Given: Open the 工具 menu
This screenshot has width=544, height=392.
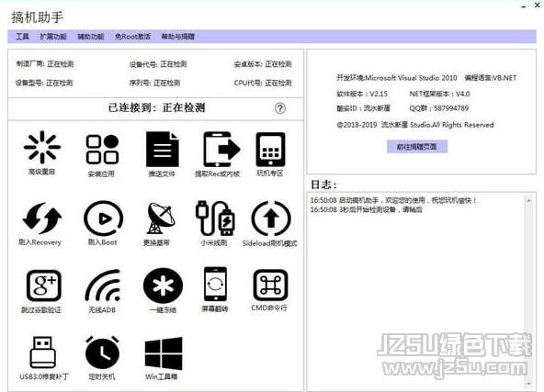Looking at the screenshot, I should 23,37.
